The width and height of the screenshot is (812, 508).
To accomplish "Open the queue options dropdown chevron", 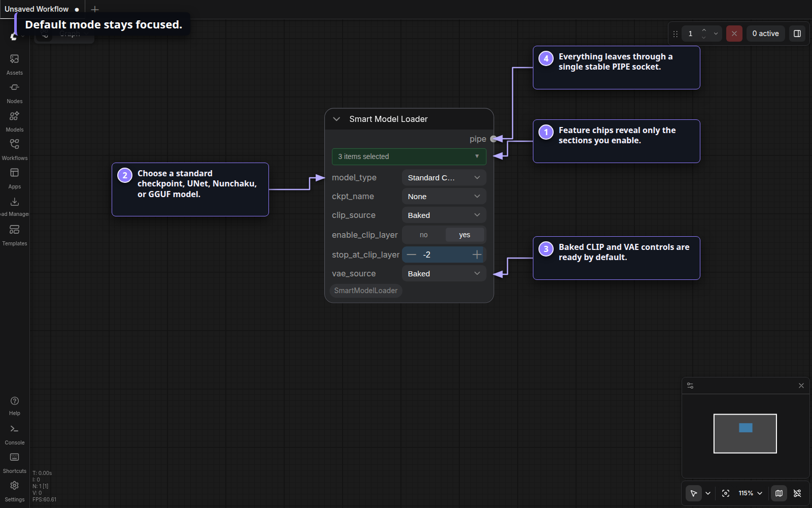I will [x=716, y=34].
